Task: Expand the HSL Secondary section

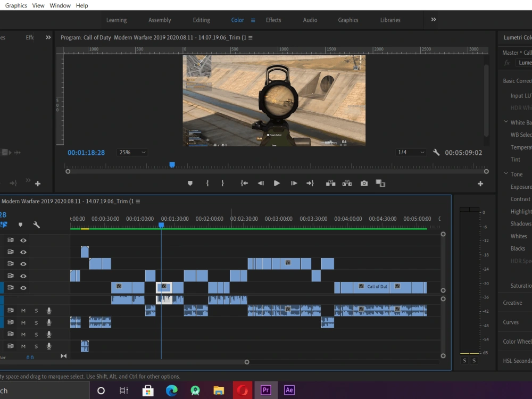Action: [517, 361]
